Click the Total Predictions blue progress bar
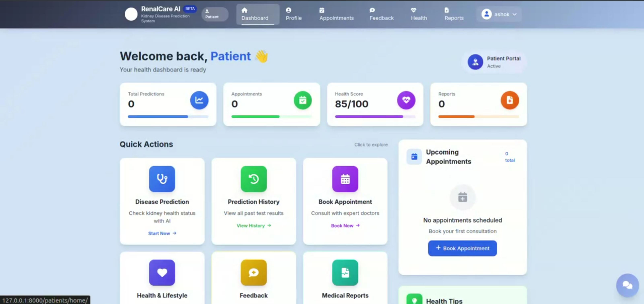This screenshot has height=304, width=644. coord(168,117)
